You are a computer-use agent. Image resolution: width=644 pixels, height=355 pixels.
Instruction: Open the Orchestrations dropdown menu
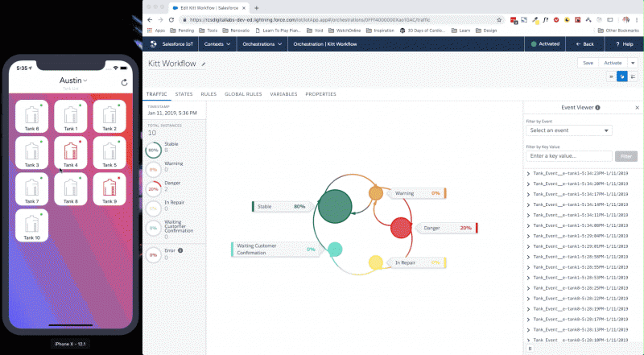point(262,44)
